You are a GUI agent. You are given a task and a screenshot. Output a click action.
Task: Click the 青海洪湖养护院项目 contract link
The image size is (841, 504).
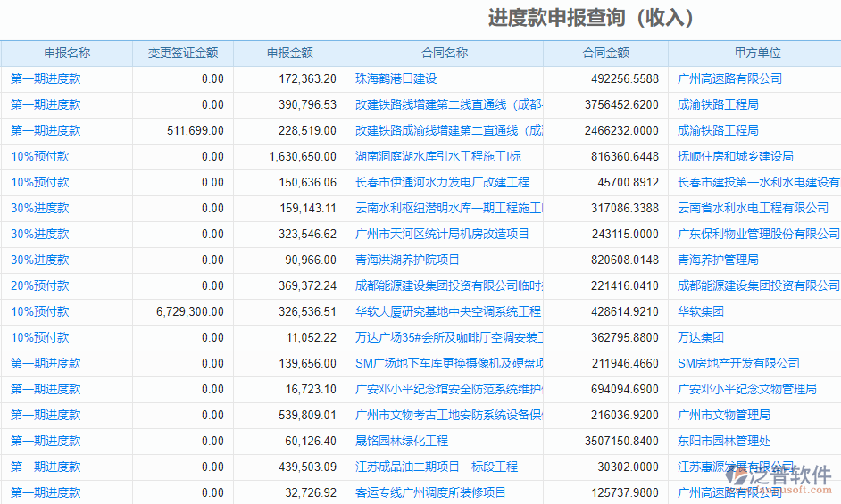[407, 260]
